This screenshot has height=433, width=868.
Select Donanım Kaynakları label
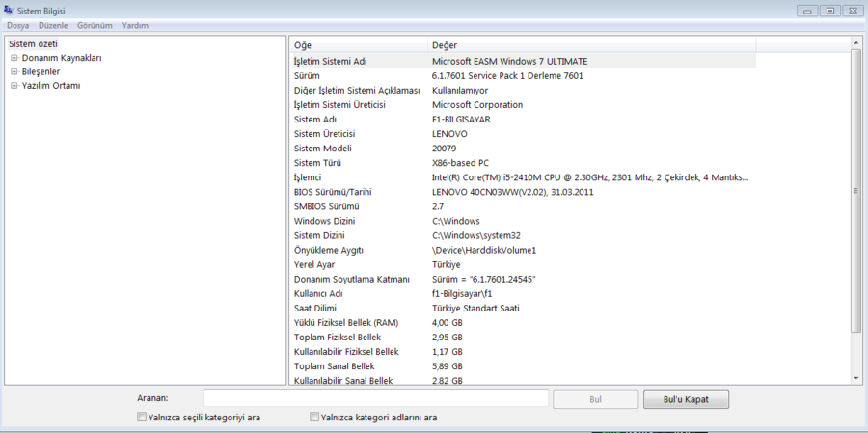(x=62, y=58)
